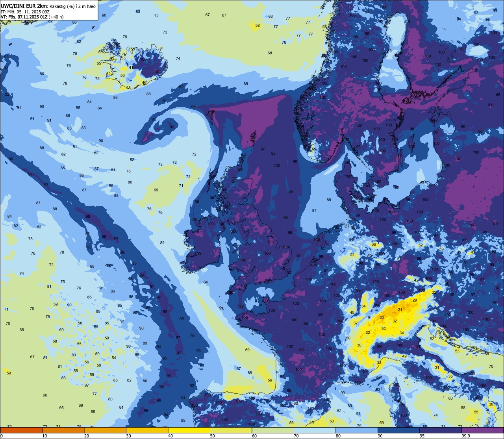The width and height of the screenshot is (504, 439).
Task: Click the '40' legend scale label
Action: [170, 436]
